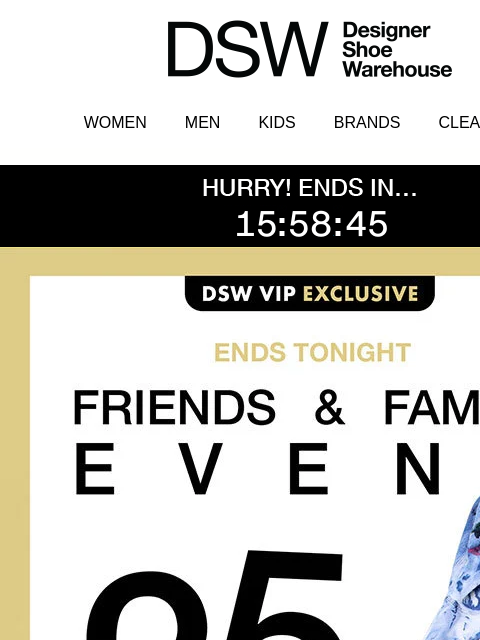Viewport: 480px width, 640px height.
Task: Click the gold border frame at left
Action: tap(15, 445)
